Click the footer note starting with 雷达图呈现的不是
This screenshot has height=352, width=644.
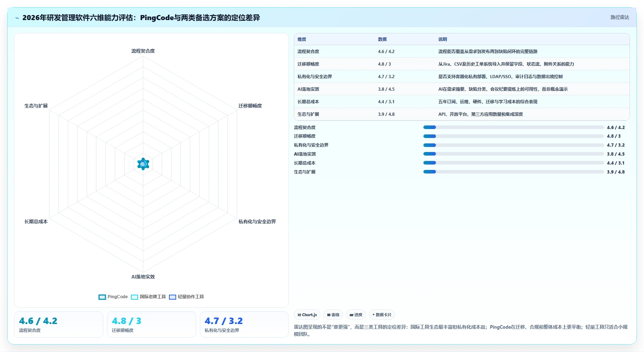coord(461,330)
